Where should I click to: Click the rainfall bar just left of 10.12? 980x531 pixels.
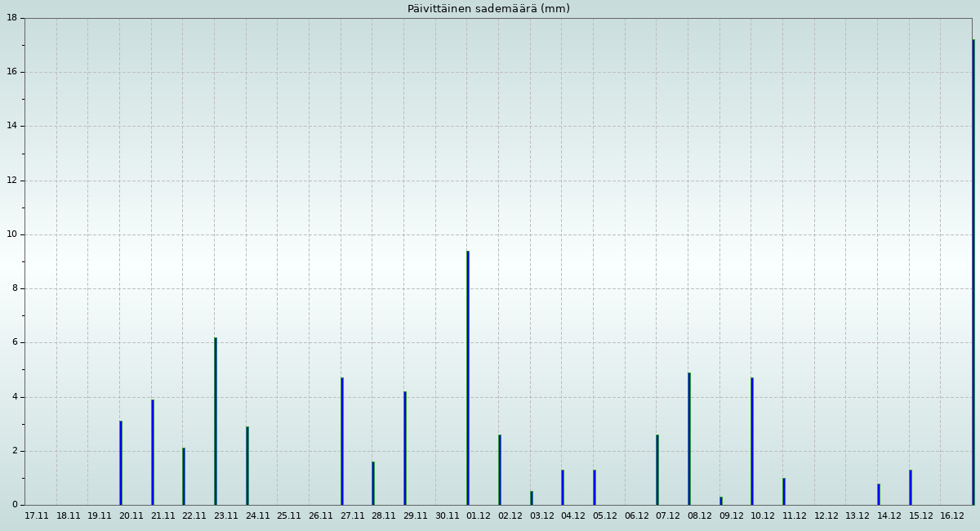[752, 441]
